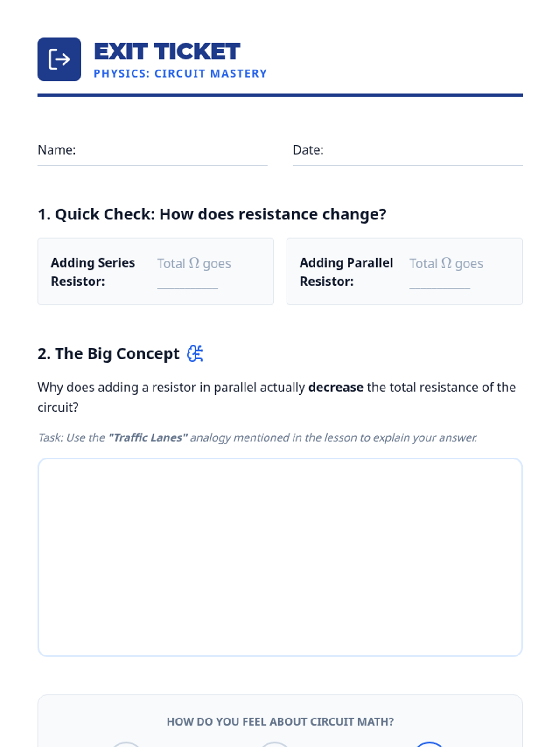Click the How Do You Feel heading
This screenshot has width=560, height=747.
pos(280,722)
